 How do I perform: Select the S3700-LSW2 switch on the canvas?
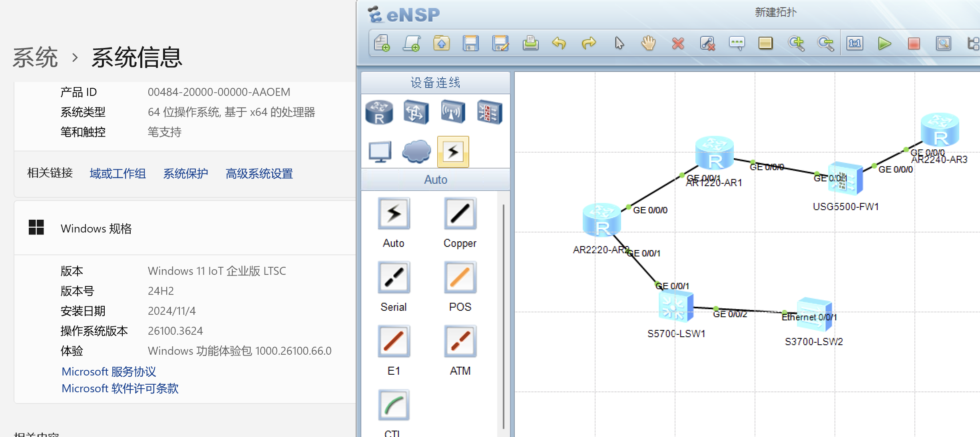pos(814,314)
